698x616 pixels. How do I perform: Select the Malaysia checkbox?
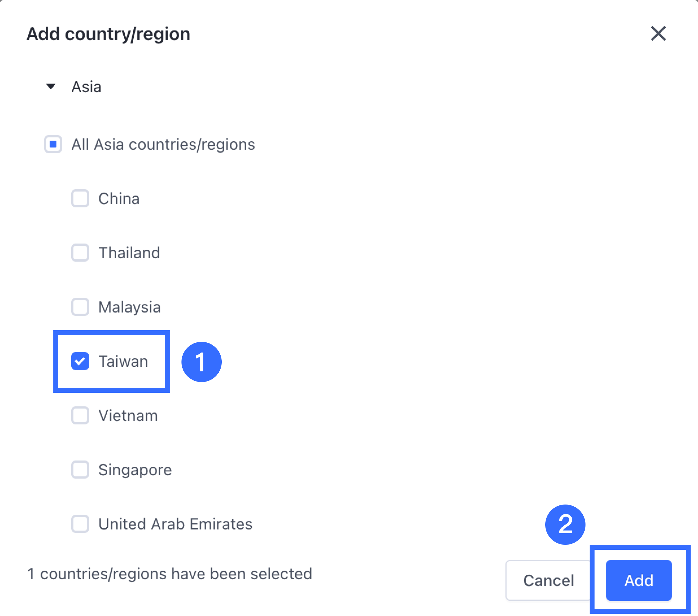pyautogui.click(x=80, y=307)
